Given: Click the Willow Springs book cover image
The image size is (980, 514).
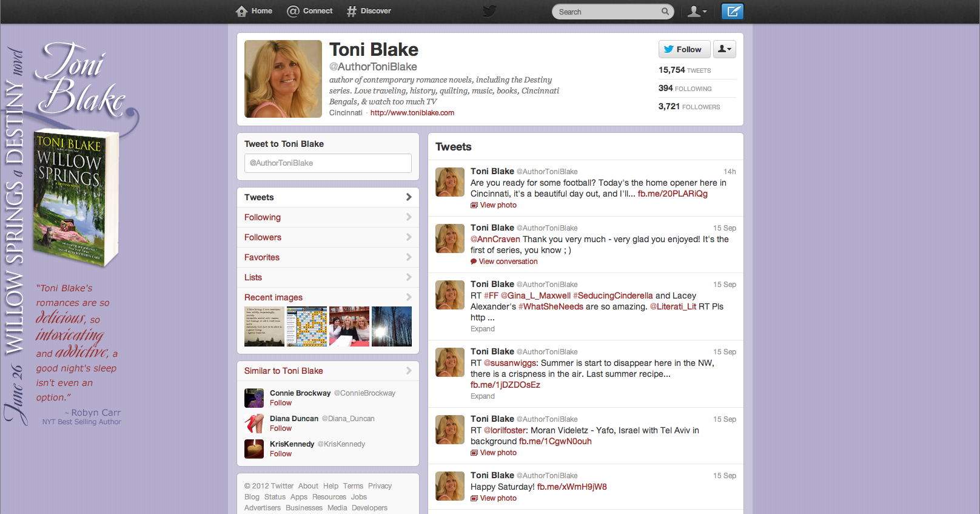Looking at the screenshot, I should pos(76,198).
